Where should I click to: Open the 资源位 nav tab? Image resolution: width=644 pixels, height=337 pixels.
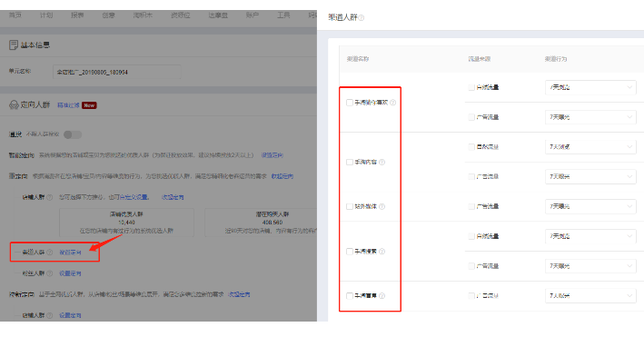click(181, 15)
